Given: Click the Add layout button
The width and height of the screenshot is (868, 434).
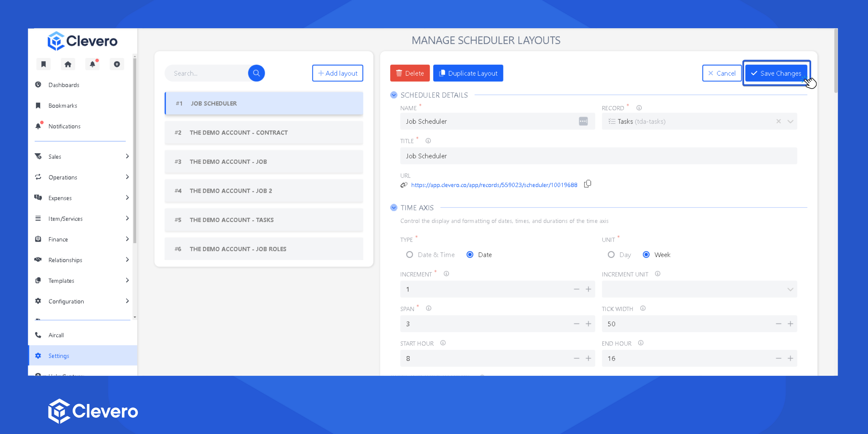Looking at the screenshot, I should click(337, 73).
